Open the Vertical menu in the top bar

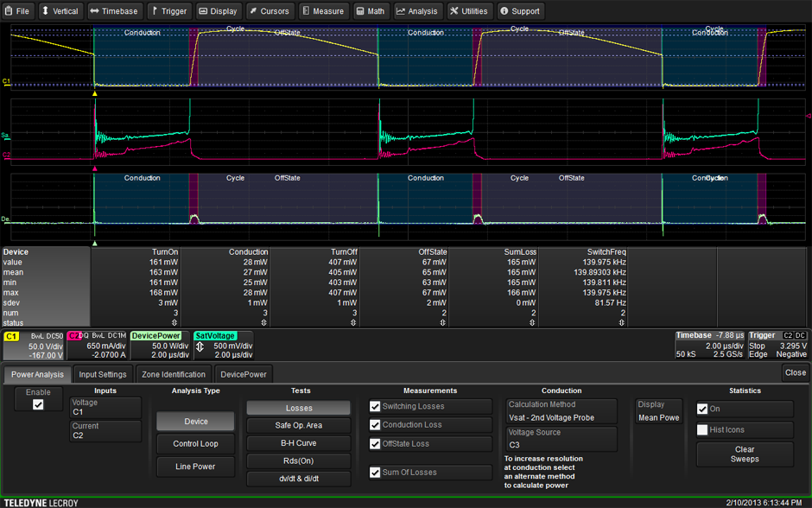pos(60,11)
